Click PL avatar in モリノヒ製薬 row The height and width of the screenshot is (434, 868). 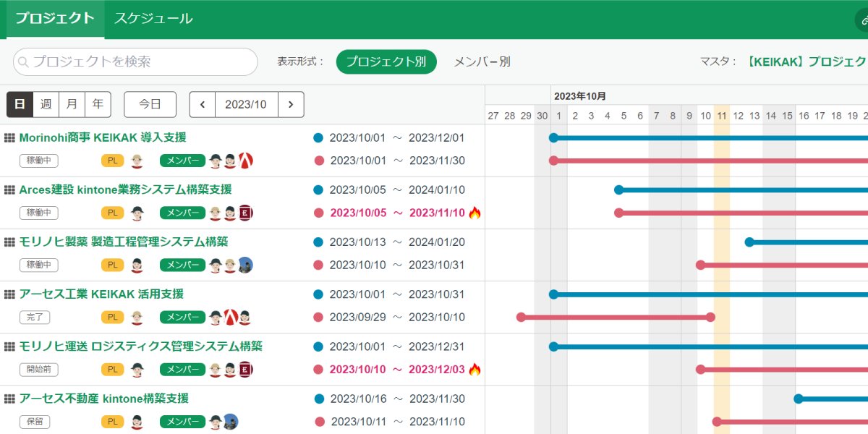(x=137, y=265)
